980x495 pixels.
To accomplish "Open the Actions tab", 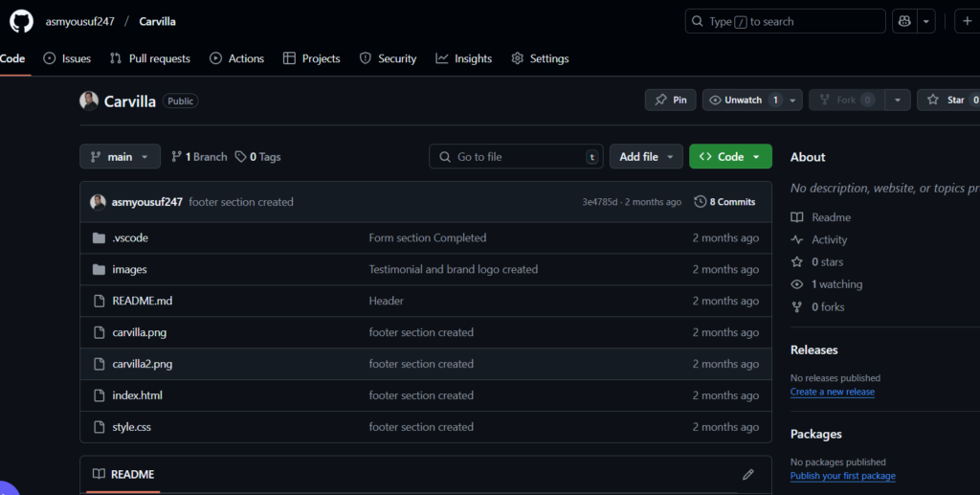I will click(237, 58).
